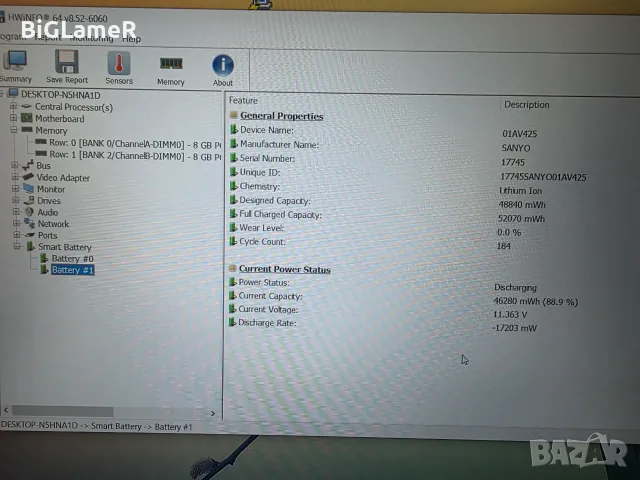The height and width of the screenshot is (480, 640).
Task: Open the About info icon
Action: pos(223,70)
